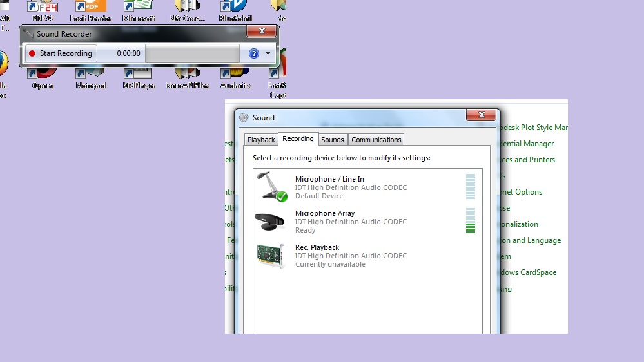Open Region and Language link in Control Panel
Image resolution: width=644 pixels, height=362 pixels.
pyautogui.click(x=531, y=240)
